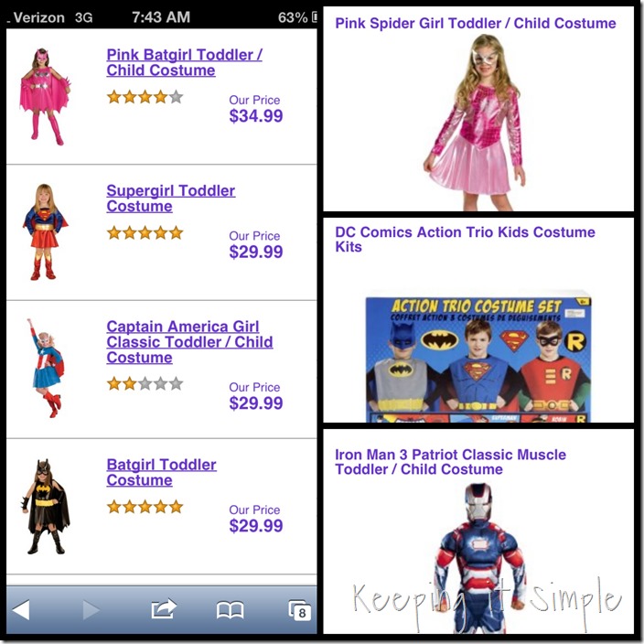644x644 pixels.
Task: Click the Captain America two-star rating
Action: pos(145,383)
